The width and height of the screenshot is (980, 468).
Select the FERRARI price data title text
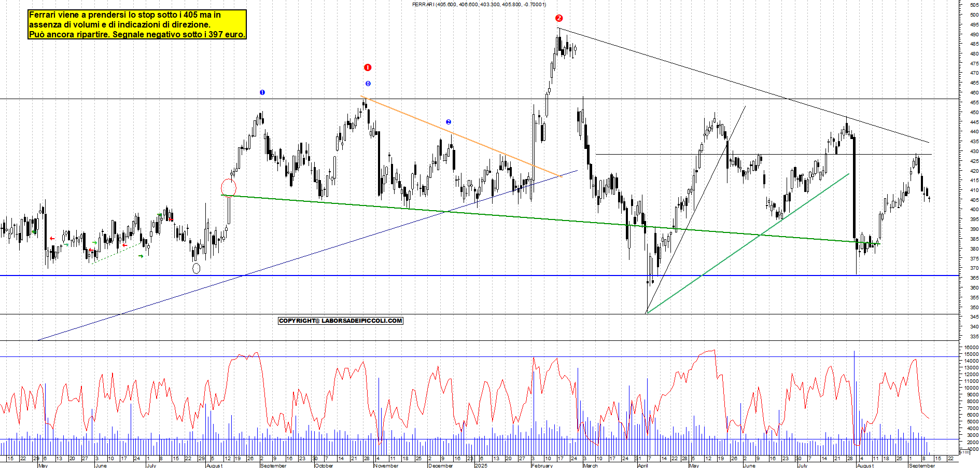pos(479,5)
